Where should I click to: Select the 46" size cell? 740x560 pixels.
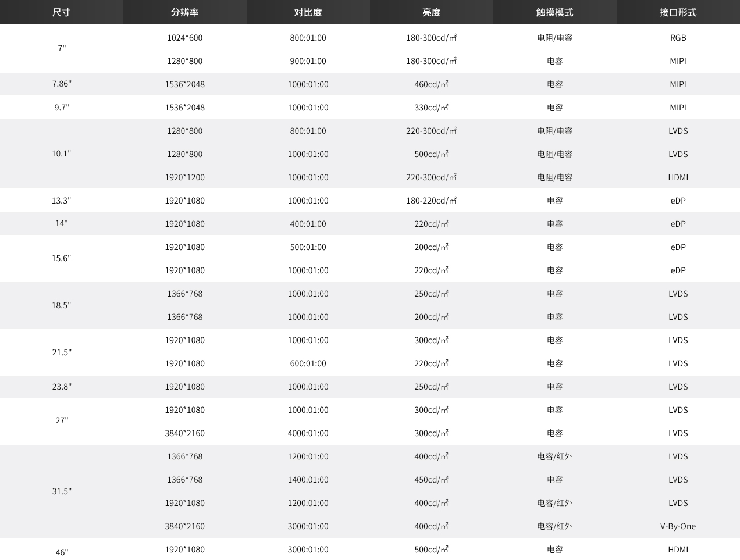tap(62, 552)
